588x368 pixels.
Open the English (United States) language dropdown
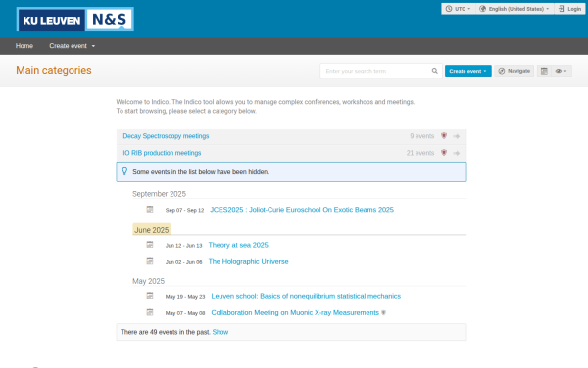tap(514, 9)
